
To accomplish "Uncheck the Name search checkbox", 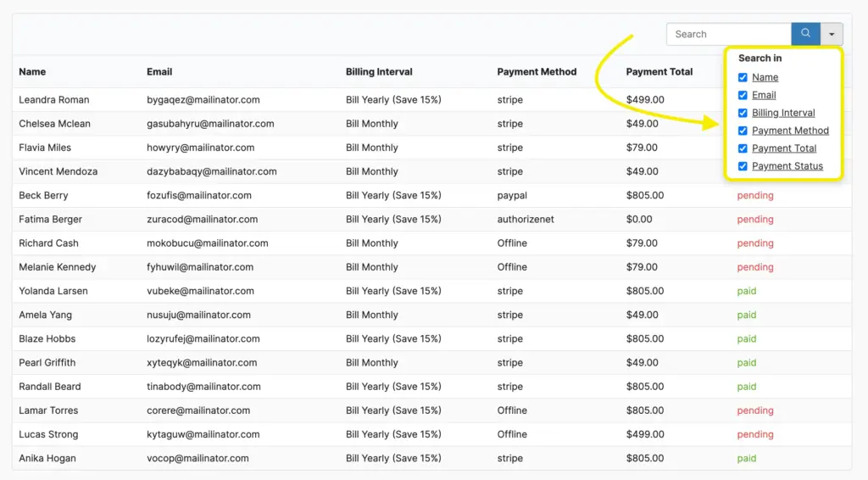I will 743,77.
